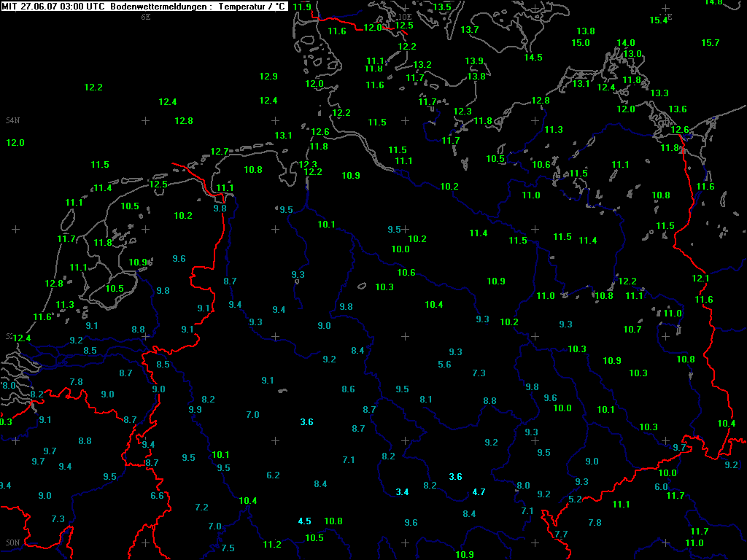Click the 14.5 temperature reading

pyautogui.click(x=533, y=58)
